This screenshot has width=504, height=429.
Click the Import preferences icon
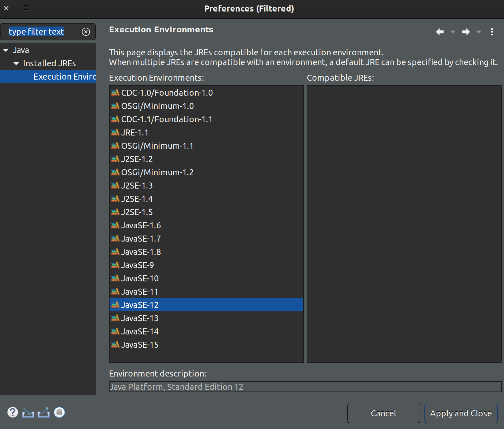[28, 413]
